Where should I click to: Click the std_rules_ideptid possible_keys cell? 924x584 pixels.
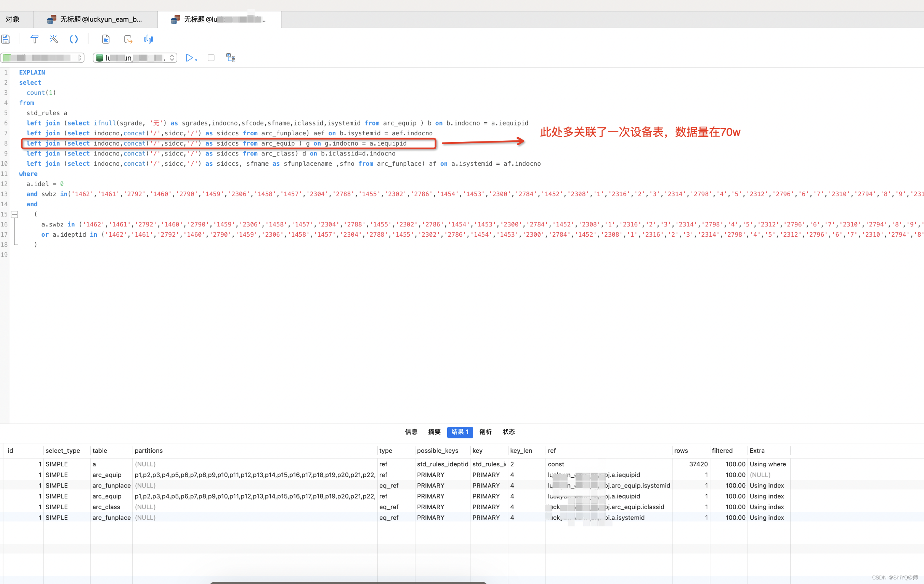(443, 464)
